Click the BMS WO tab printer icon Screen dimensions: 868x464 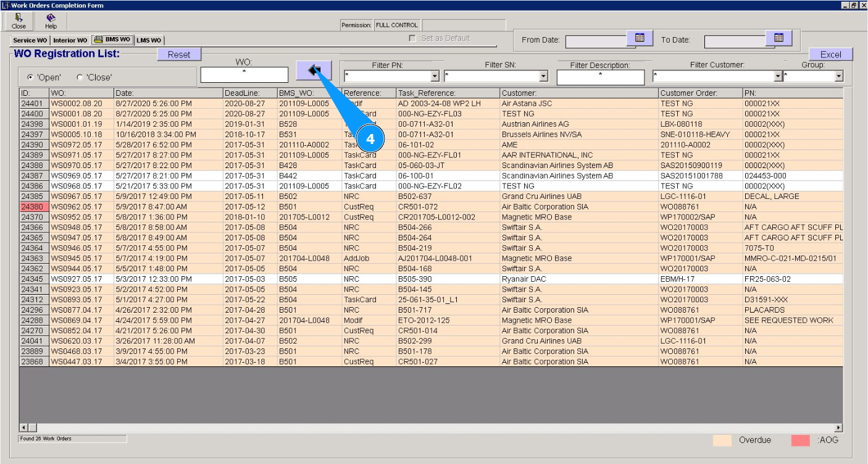tap(98, 40)
